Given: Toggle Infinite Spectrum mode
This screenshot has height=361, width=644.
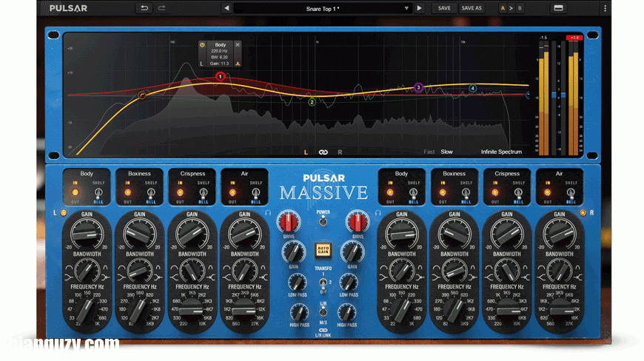Looking at the screenshot, I should [501, 152].
